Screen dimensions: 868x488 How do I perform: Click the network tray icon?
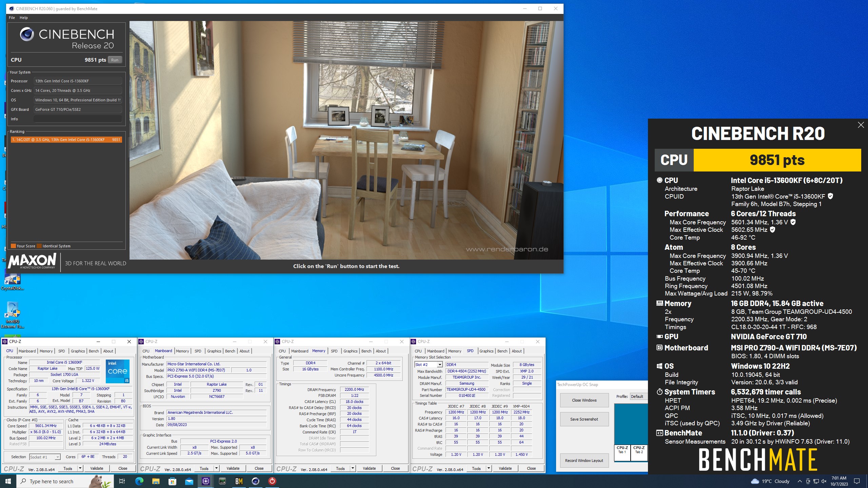pos(816,481)
